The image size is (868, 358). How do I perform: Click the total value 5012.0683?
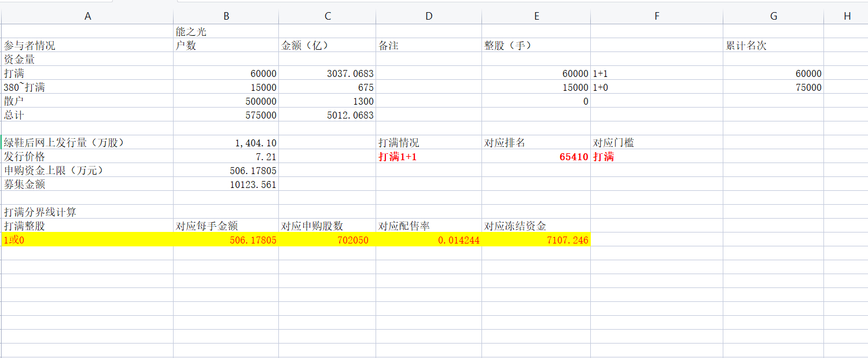(328, 115)
